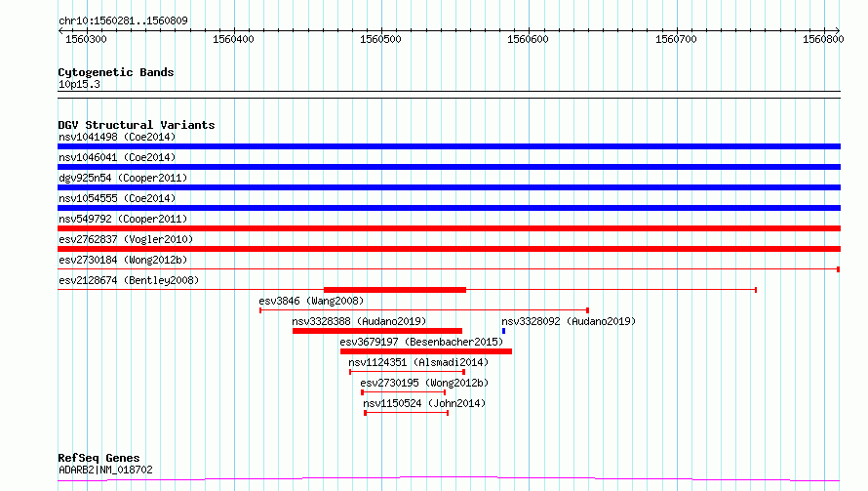Open the esv2128674 (Bentley2008) label
Image resolution: width=868 pixels, height=491 pixels.
129,280
